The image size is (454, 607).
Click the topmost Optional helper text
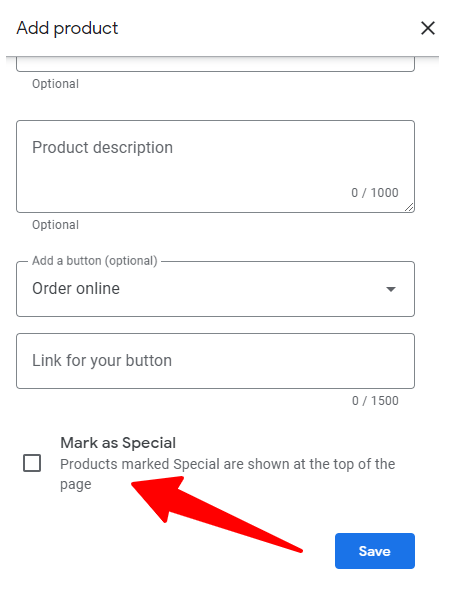point(55,84)
